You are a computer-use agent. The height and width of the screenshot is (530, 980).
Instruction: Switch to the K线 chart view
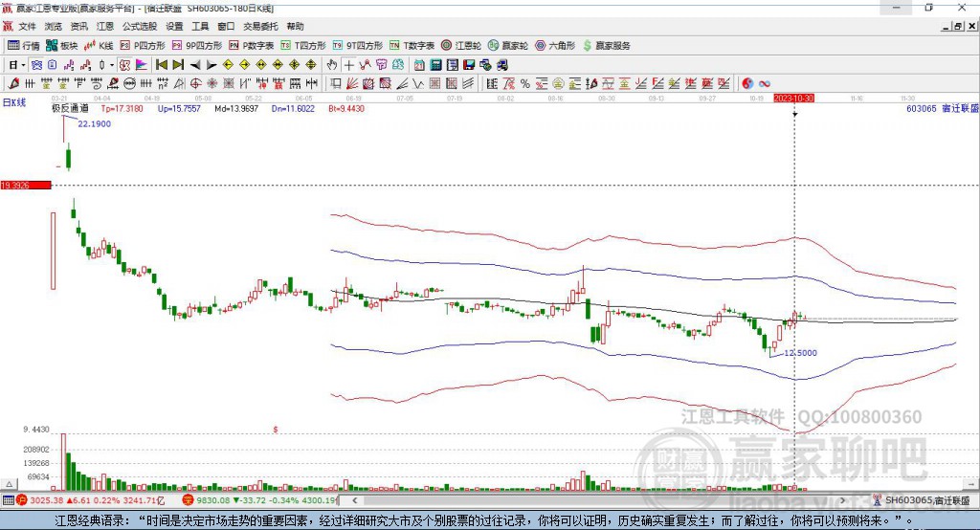tap(100, 46)
